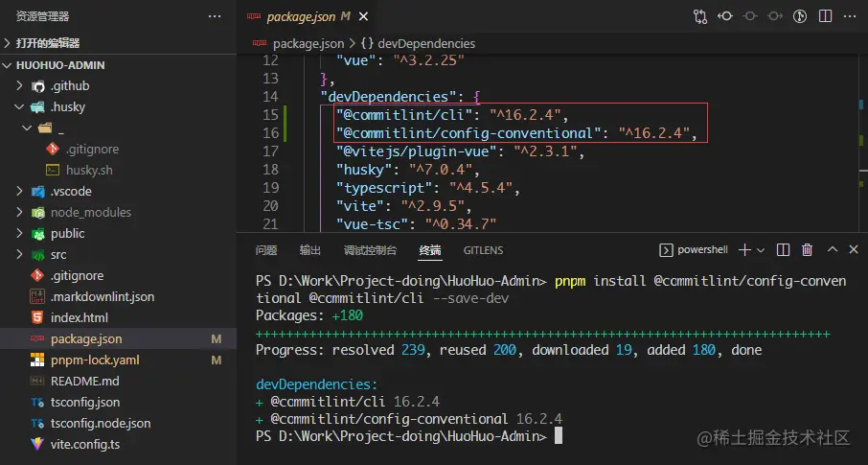
Task: Switch to the 输出 panel tab
Action: click(310, 250)
